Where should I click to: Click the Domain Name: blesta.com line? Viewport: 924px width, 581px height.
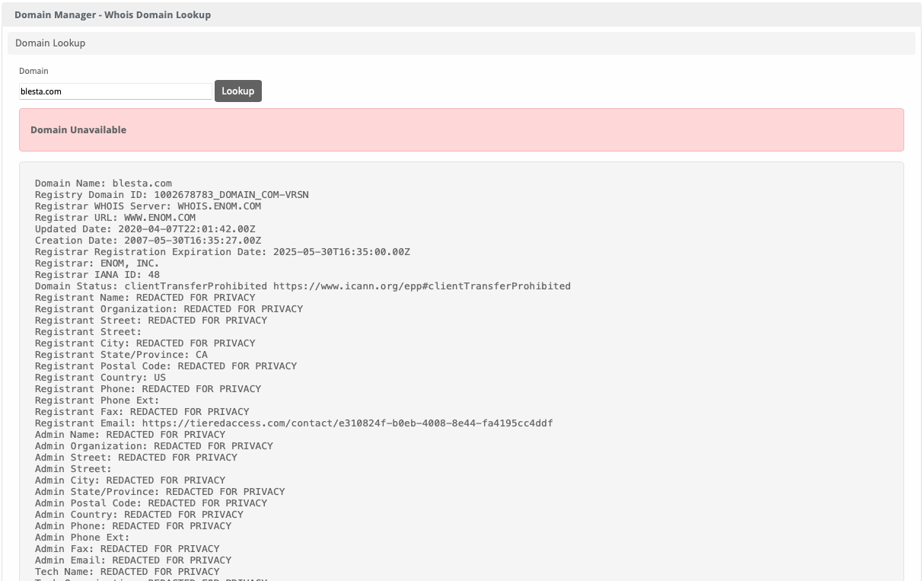(103, 184)
